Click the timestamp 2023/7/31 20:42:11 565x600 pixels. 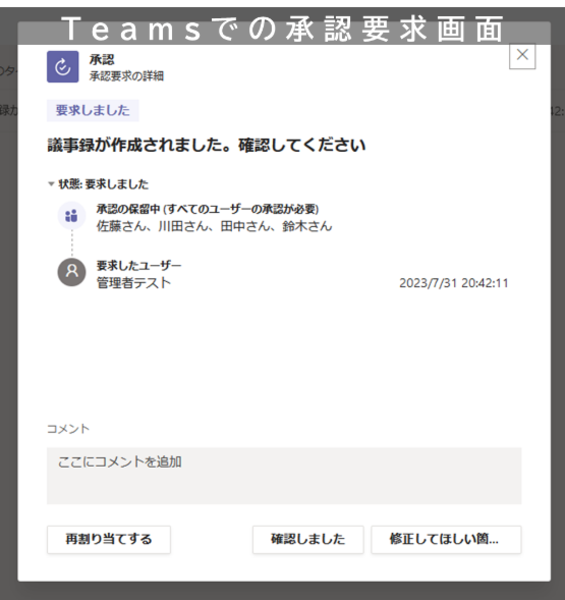coord(454,283)
